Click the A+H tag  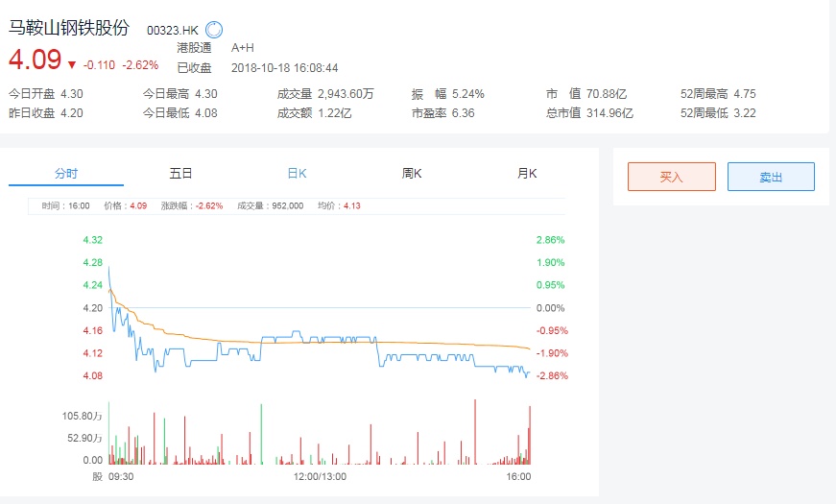point(243,47)
